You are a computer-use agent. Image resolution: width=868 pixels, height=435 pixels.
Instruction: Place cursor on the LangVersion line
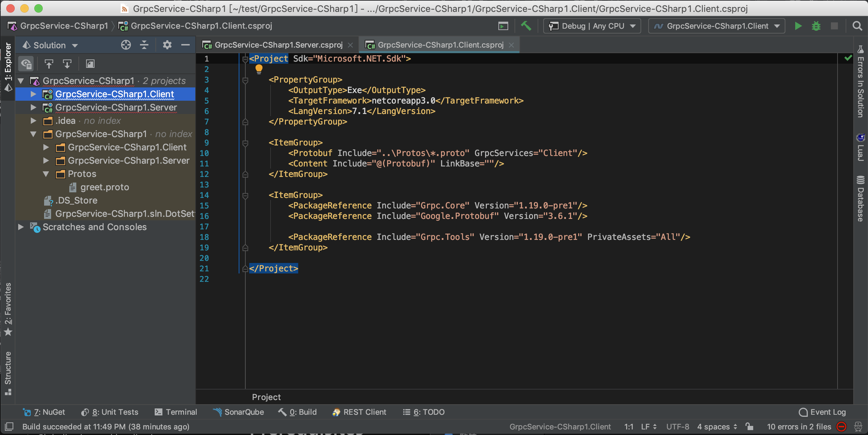[x=362, y=111]
